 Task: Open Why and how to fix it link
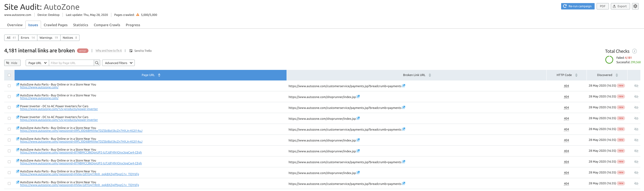tap(109, 51)
